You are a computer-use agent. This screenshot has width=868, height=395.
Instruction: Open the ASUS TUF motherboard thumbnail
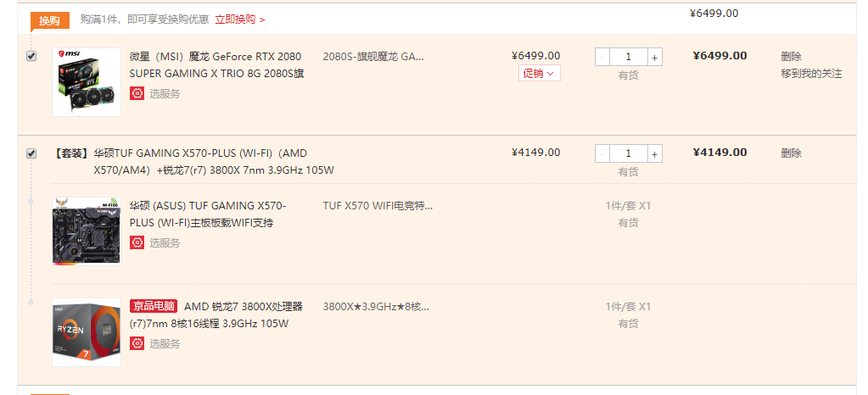click(86, 231)
